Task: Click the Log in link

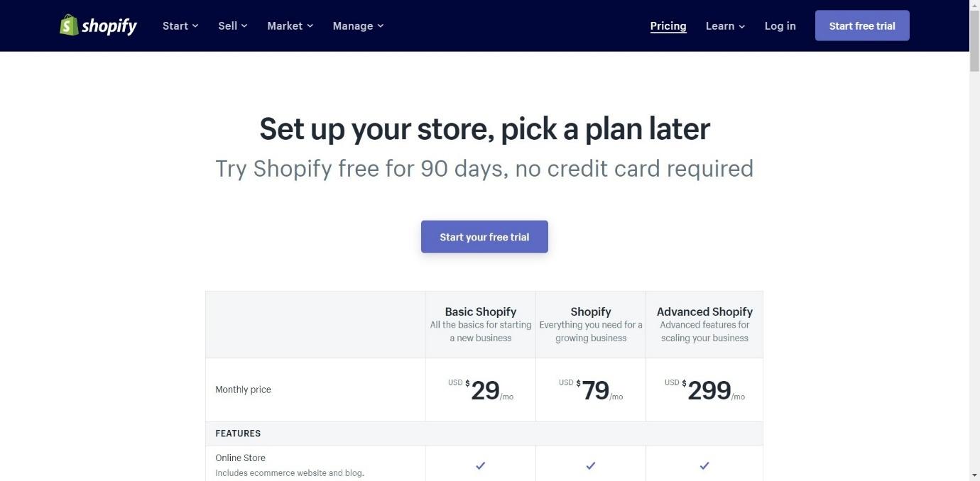Action: [x=780, y=26]
